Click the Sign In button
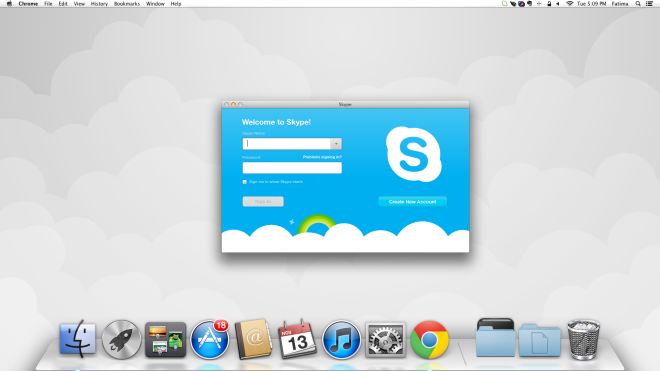This screenshot has height=371, width=660. (x=263, y=202)
